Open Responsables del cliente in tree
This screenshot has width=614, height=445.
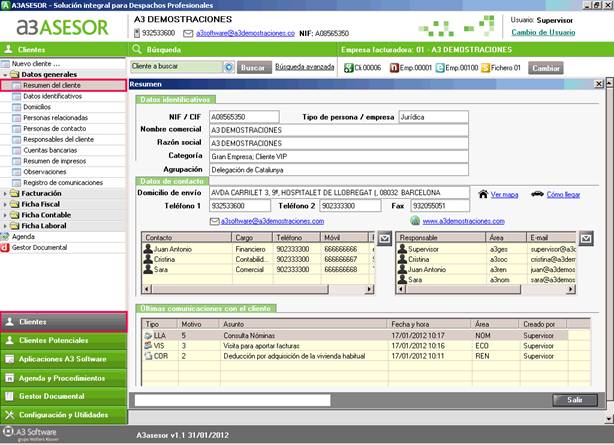[x=58, y=139]
